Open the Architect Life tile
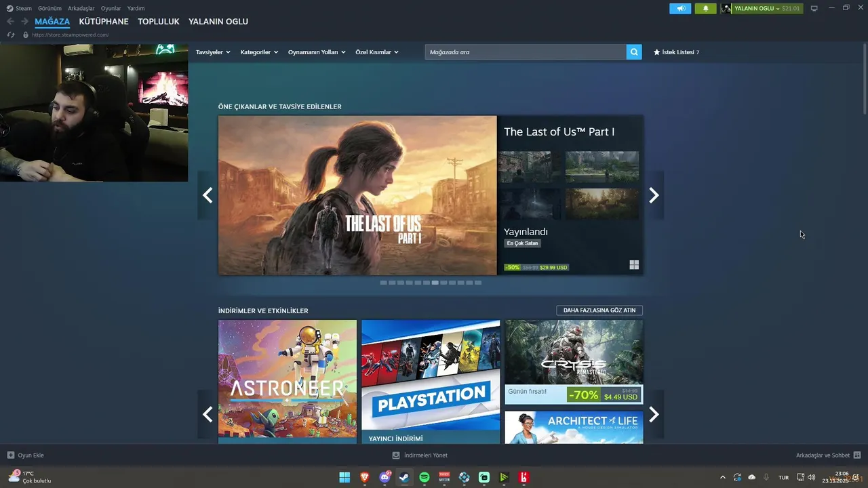 coord(574,427)
